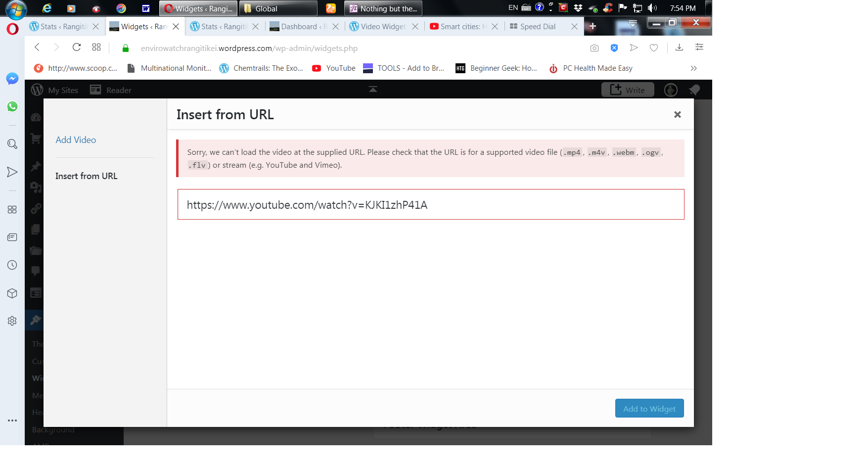Screen dimensions: 868x467
Task: Click the Add to Widget button
Action: [x=649, y=409]
